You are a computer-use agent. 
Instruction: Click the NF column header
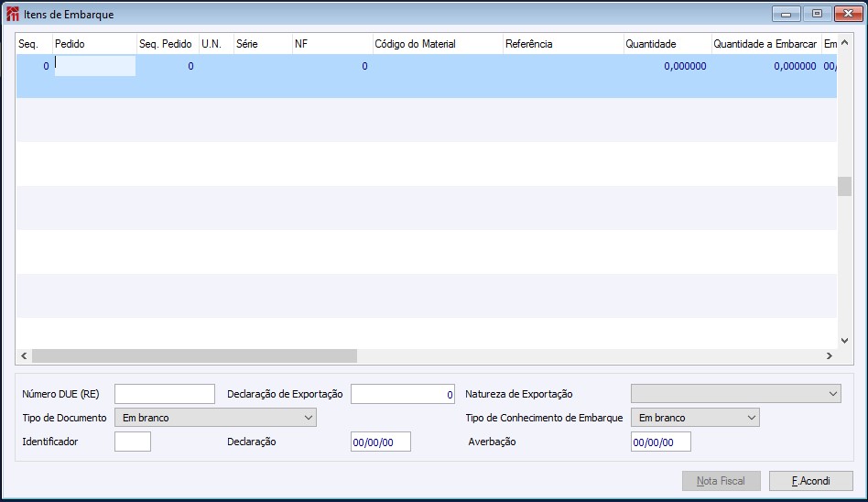(332, 44)
